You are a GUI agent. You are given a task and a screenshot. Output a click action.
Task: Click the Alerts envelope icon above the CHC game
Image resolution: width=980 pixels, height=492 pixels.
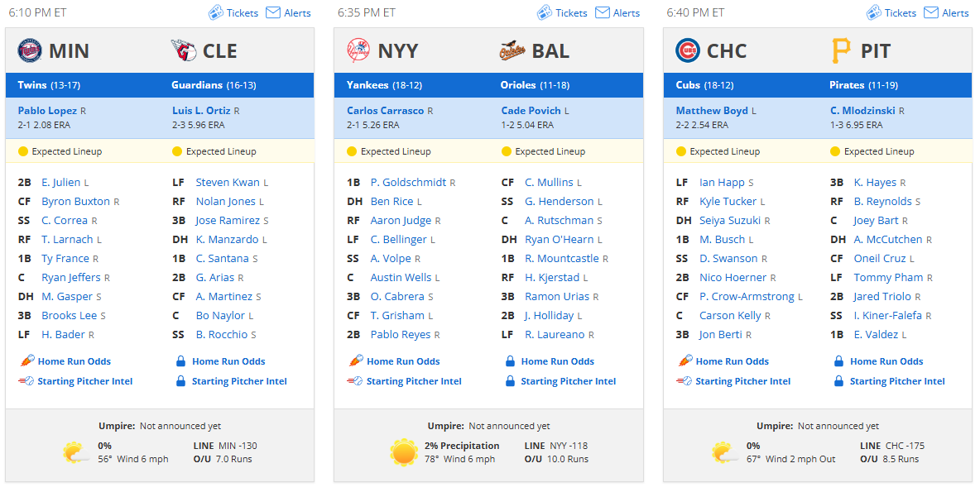(931, 12)
